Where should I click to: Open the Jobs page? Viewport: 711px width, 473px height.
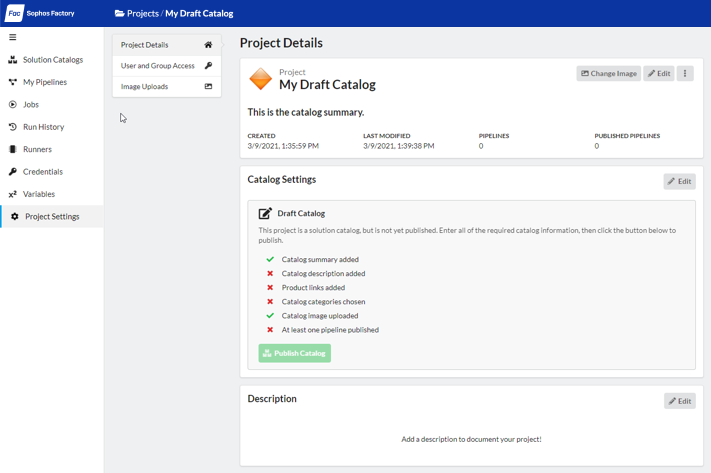tap(31, 104)
